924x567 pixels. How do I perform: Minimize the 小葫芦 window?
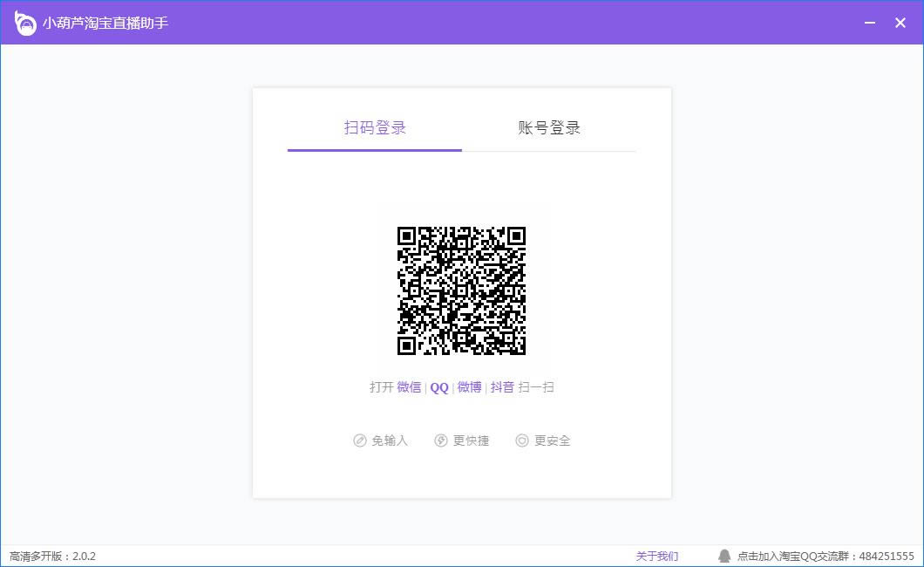pos(870,23)
